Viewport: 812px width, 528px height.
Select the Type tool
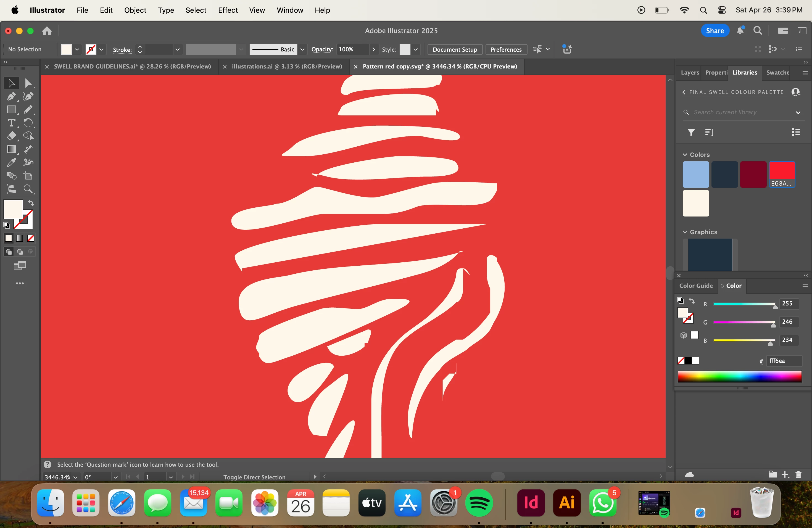tap(11, 123)
